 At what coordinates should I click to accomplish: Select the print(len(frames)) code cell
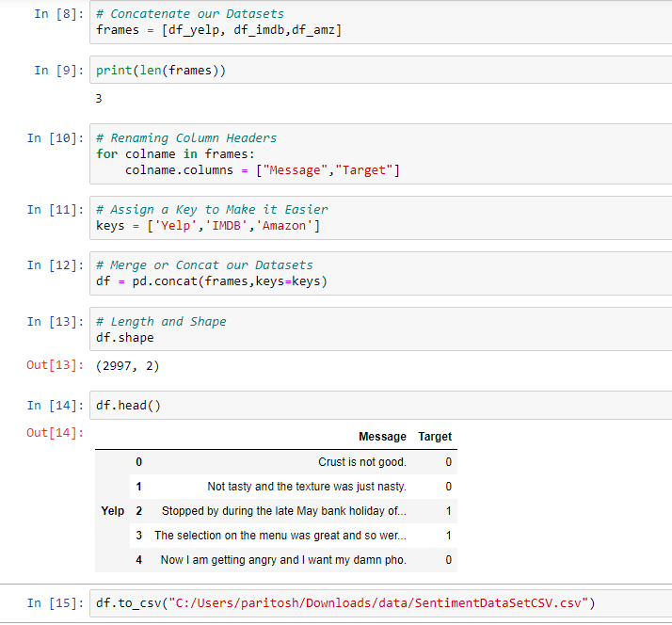380,70
